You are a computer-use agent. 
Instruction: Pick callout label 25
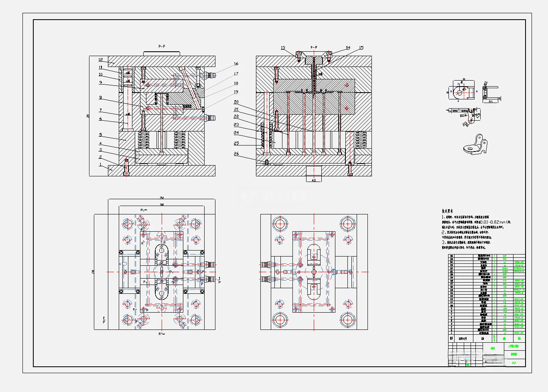(x=236, y=143)
